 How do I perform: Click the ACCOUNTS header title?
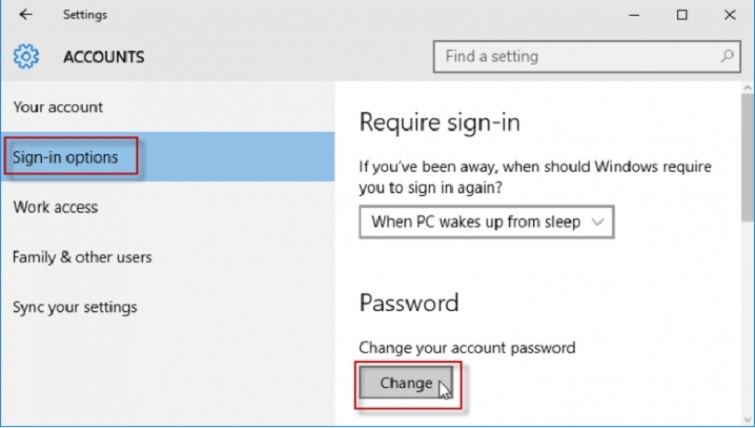[104, 57]
